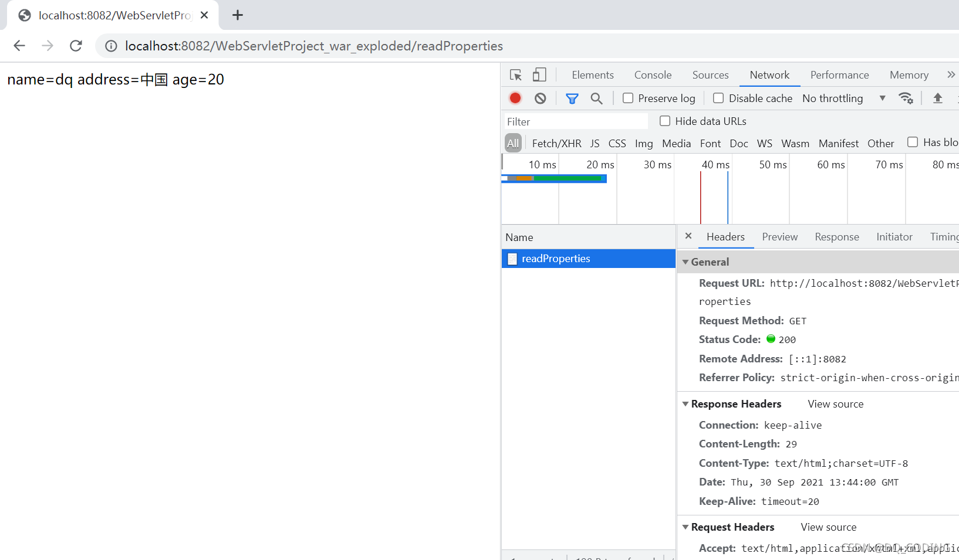Switch to the Performance tab
The width and height of the screenshot is (959, 560).
(x=839, y=75)
